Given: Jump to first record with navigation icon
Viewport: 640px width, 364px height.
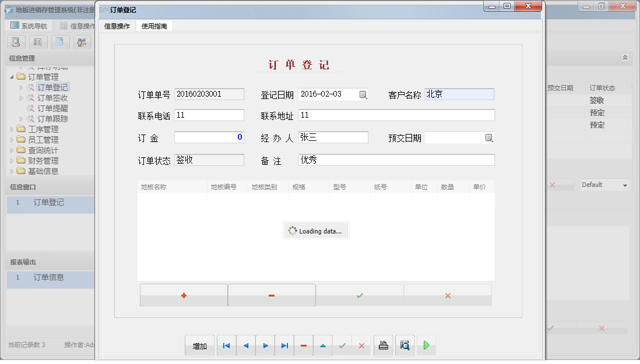Looking at the screenshot, I should (x=226, y=345).
